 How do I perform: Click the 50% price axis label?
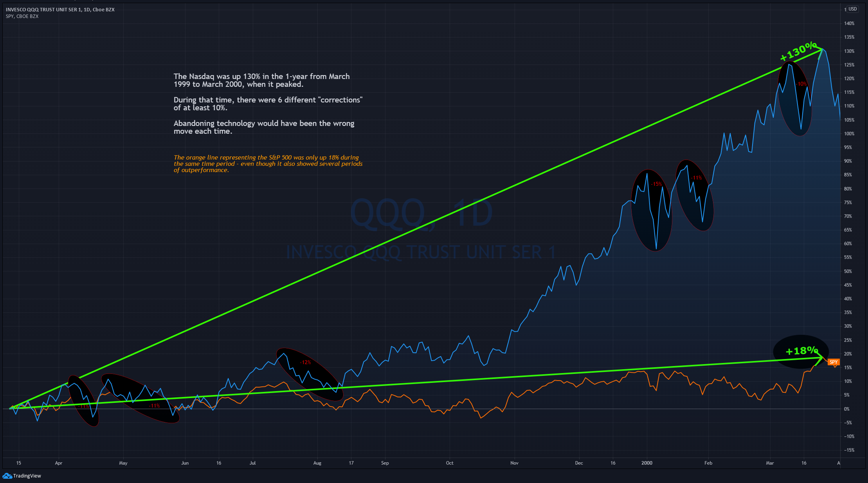point(848,271)
